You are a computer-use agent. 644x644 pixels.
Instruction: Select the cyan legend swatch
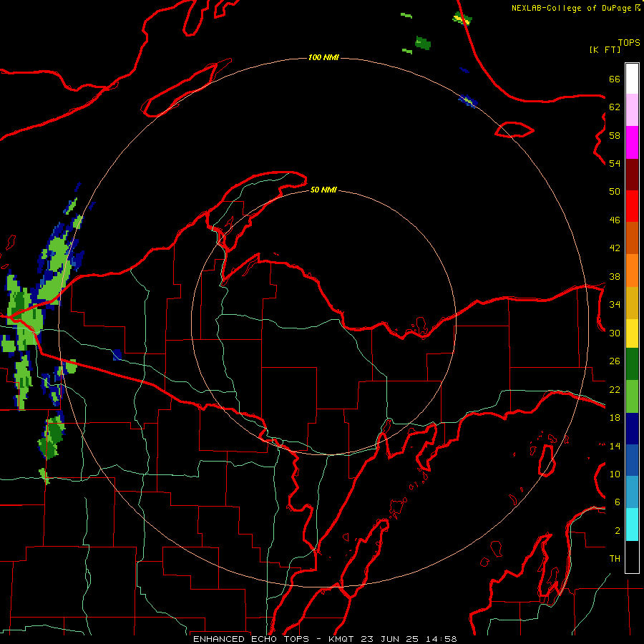[632, 525]
